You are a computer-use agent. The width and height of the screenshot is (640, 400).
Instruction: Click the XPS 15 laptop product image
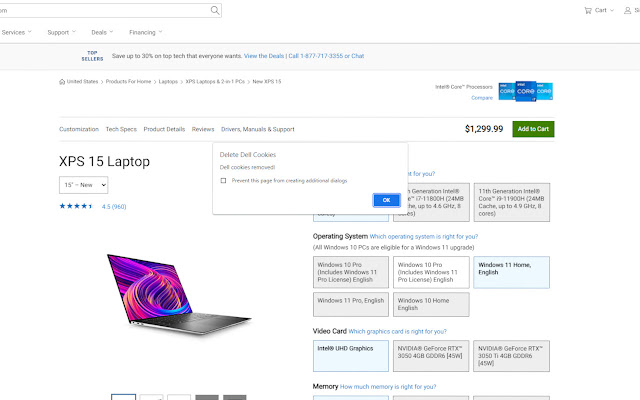[179, 295]
